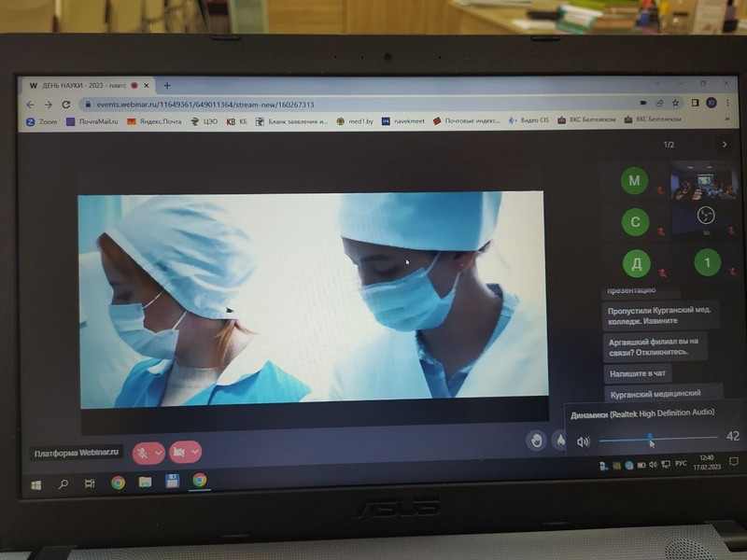Image resolution: width=747 pixels, height=560 pixels.
Task: Open a new browser tab
Action: (168, 85)
